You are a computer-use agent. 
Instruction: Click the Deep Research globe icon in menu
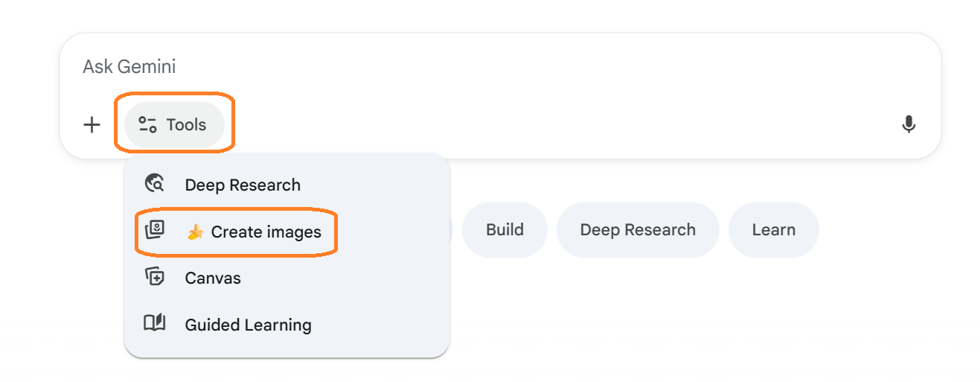coord(154,184)
